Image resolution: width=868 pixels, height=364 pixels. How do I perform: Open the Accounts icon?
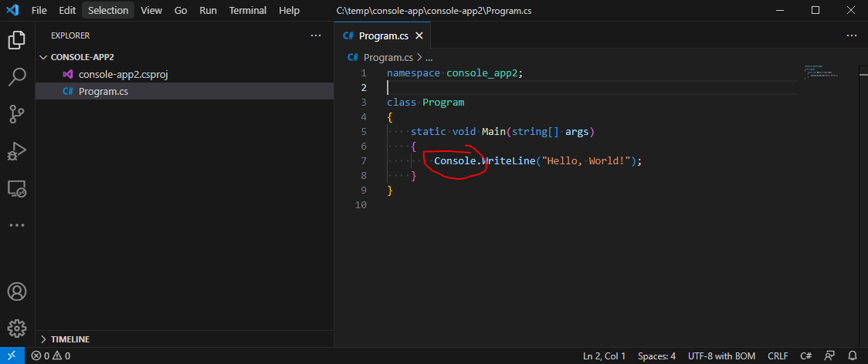coord(17,291)
